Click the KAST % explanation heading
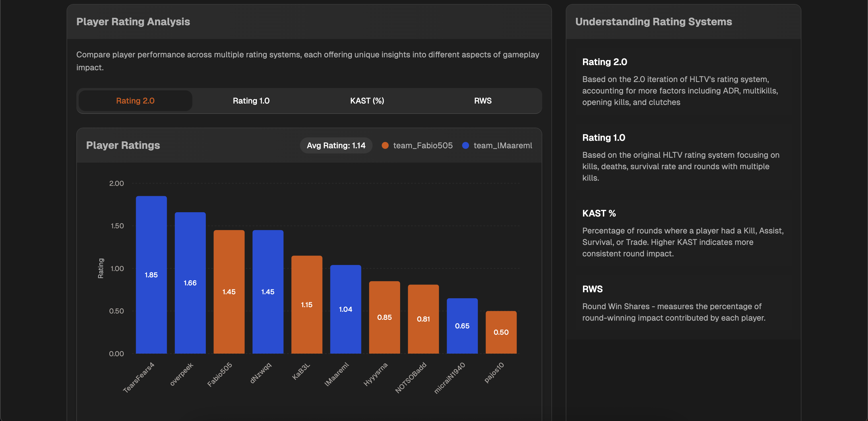 tap(599, 213)
